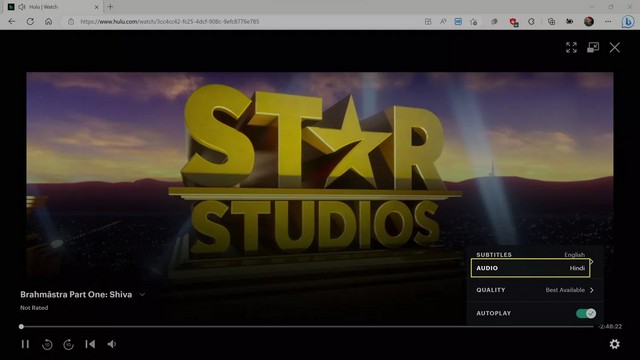This screenshot has width=640, height=360.
Task: Open immersive reader icon
Action: click(x=458, y=21)
